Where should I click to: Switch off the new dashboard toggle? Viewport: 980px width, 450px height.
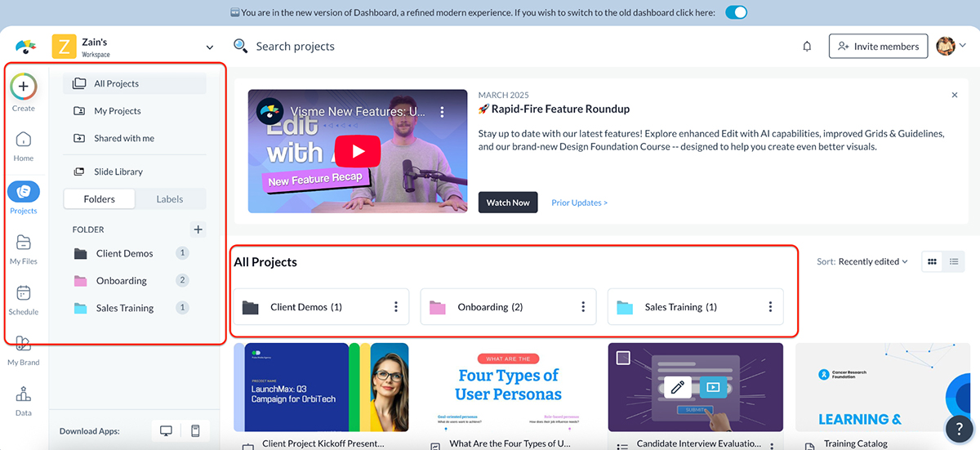[x=736, y=12]
